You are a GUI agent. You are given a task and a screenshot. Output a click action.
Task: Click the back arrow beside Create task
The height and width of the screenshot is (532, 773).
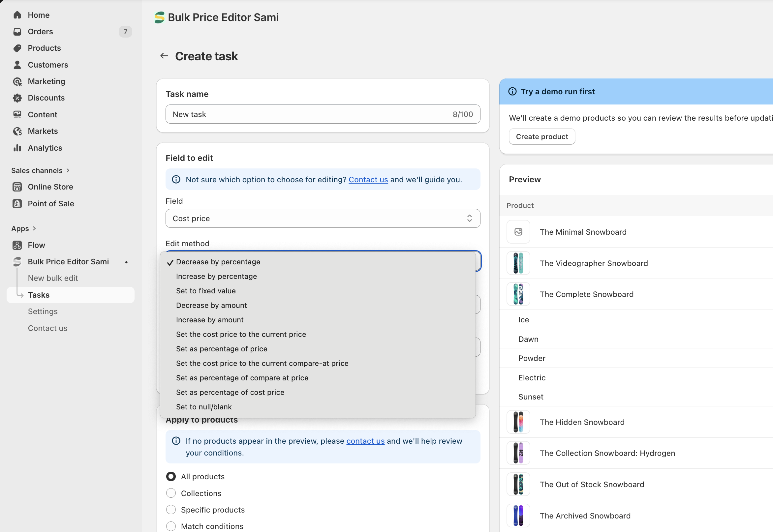pos(164,56)
